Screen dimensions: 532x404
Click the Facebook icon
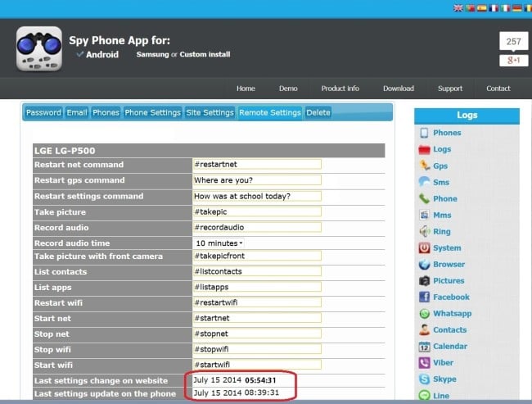(x=424, y=297)
